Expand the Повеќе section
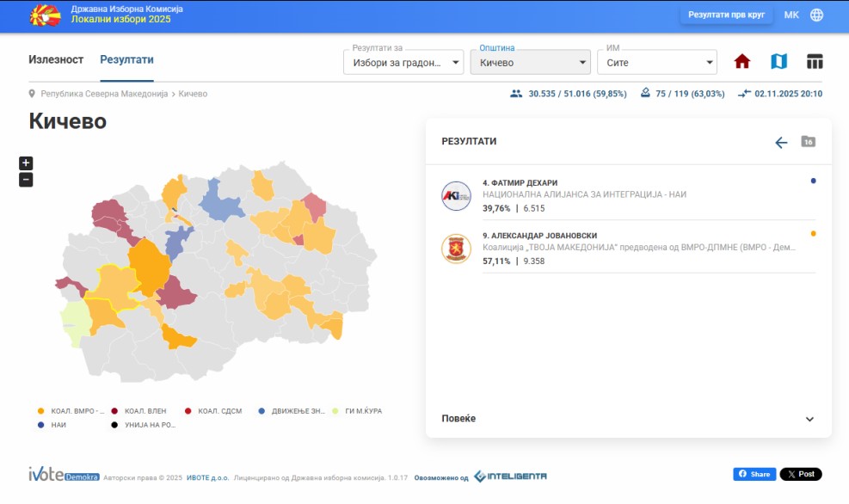 pos(628,419)
